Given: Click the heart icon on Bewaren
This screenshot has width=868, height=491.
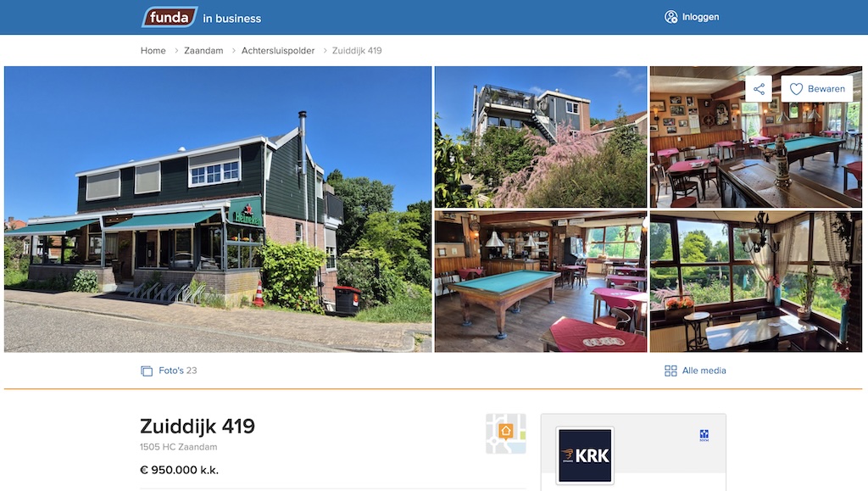Looking at the screenshot, I should 796,88.
